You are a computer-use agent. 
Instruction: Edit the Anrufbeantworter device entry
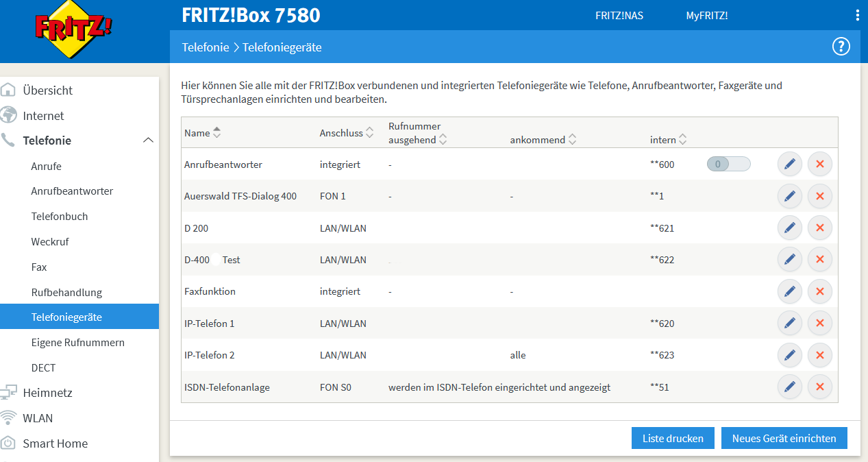[x=789, y=165]
